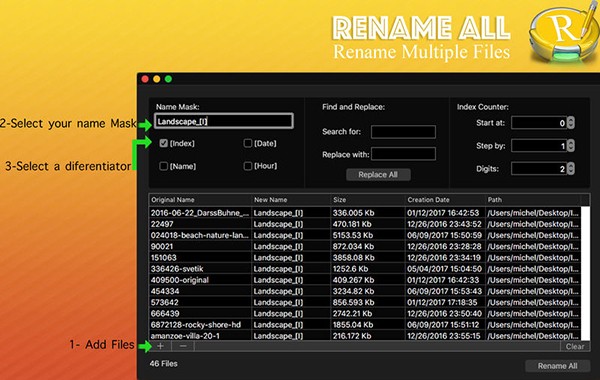
Task: Adjust the Step by stepper arrows
Action: click(x=571, y=145)
